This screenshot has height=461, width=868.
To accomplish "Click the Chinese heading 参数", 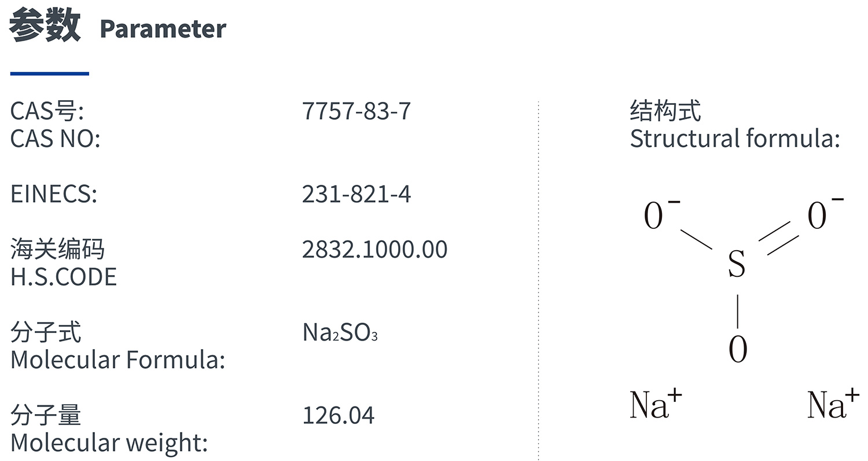I will (x=45, y=27).
